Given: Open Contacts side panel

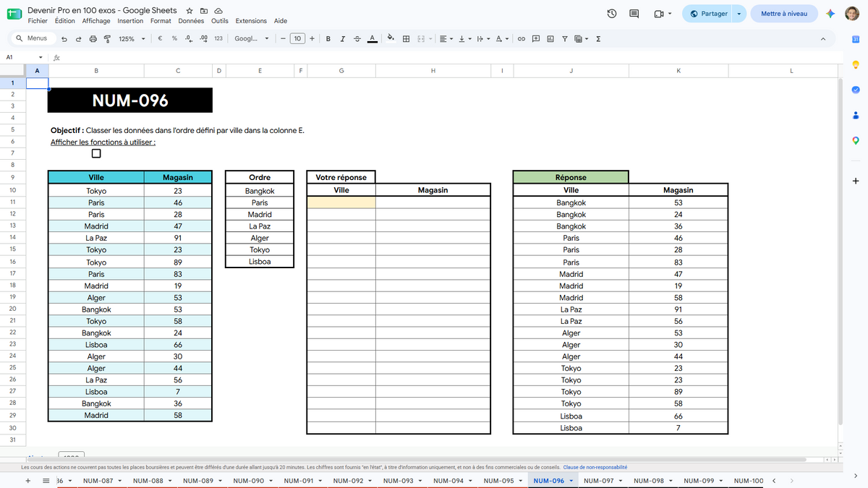Looking at the screenshot, I should [x=855, y=115].
